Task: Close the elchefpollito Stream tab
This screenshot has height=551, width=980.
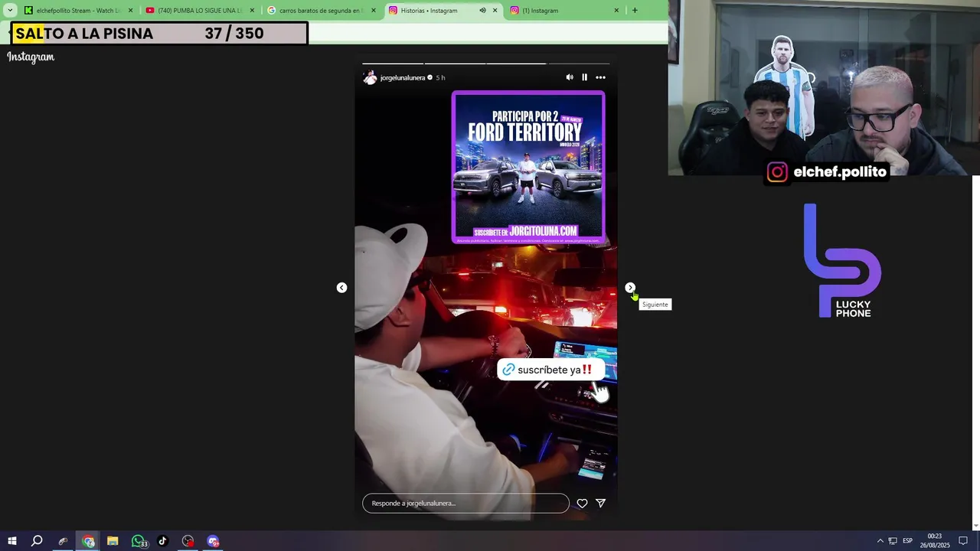Action: coord(130,11)
